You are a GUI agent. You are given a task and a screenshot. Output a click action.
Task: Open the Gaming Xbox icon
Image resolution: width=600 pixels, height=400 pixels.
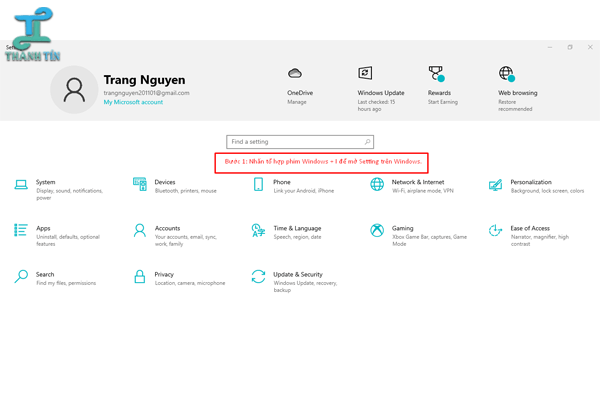click(377, 230)
